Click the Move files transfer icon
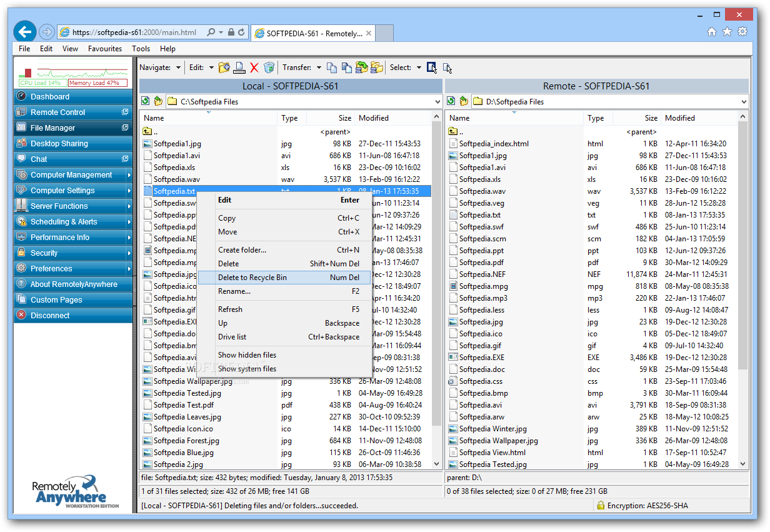770x532 pixels. pyautogui.click(x=346, y=68)
